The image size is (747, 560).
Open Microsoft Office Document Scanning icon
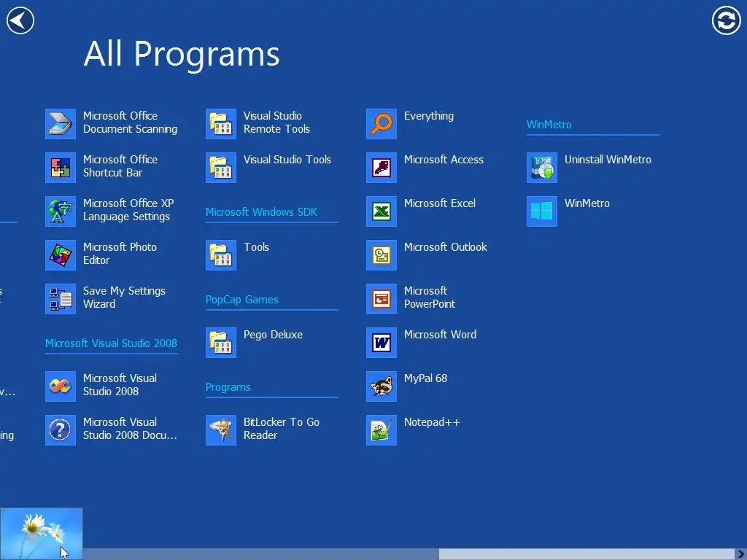coord(61,124)
